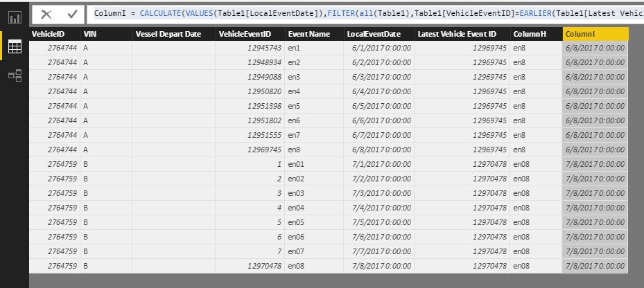
Task: Select the Latest Vehicle Event ID header
Action: (462, 34)
